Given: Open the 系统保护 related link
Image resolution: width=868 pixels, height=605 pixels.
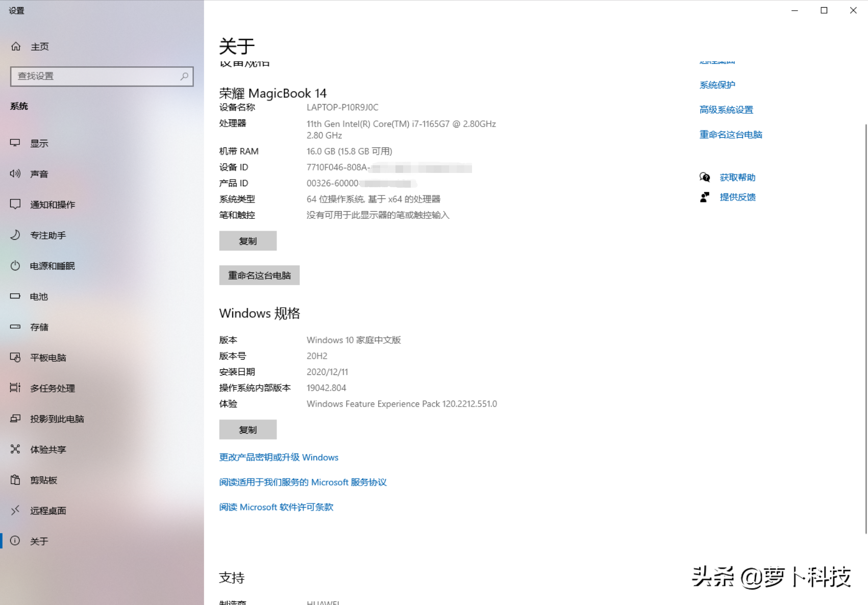Looking at the screenshot, I should tap(717, 85).
